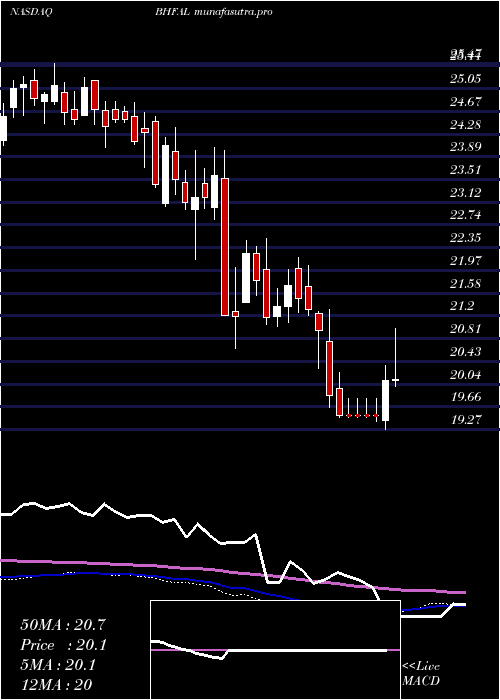Click the <<Live MACD label
Image resolution: width=500 pixels, height=700 pixels.
421,673
